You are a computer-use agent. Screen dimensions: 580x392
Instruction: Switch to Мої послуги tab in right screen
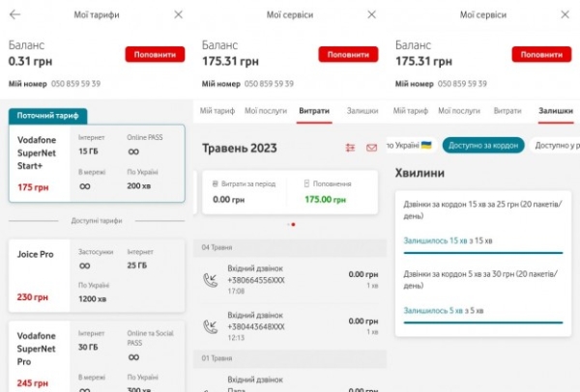[458, 111]
